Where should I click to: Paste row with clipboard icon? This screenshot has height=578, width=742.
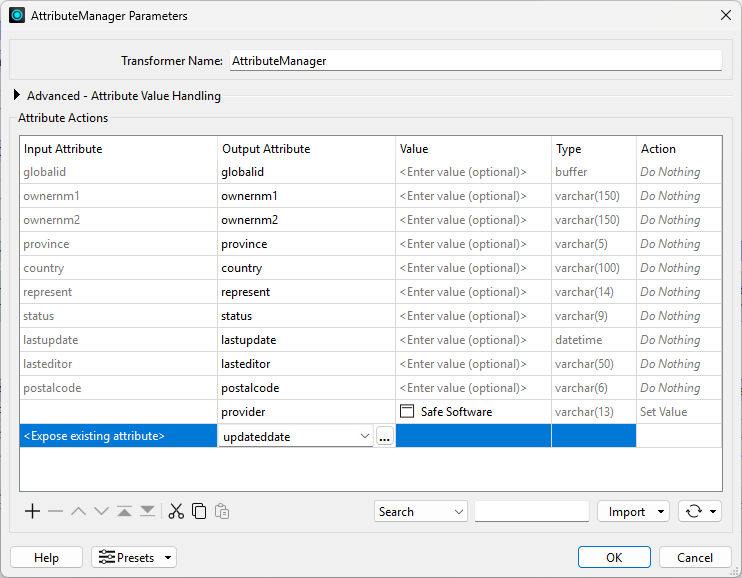222,511
